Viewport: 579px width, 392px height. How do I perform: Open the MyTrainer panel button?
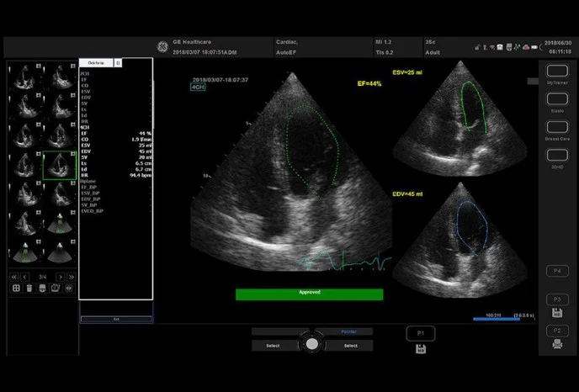pyautogui.click(x=557, y=72)
